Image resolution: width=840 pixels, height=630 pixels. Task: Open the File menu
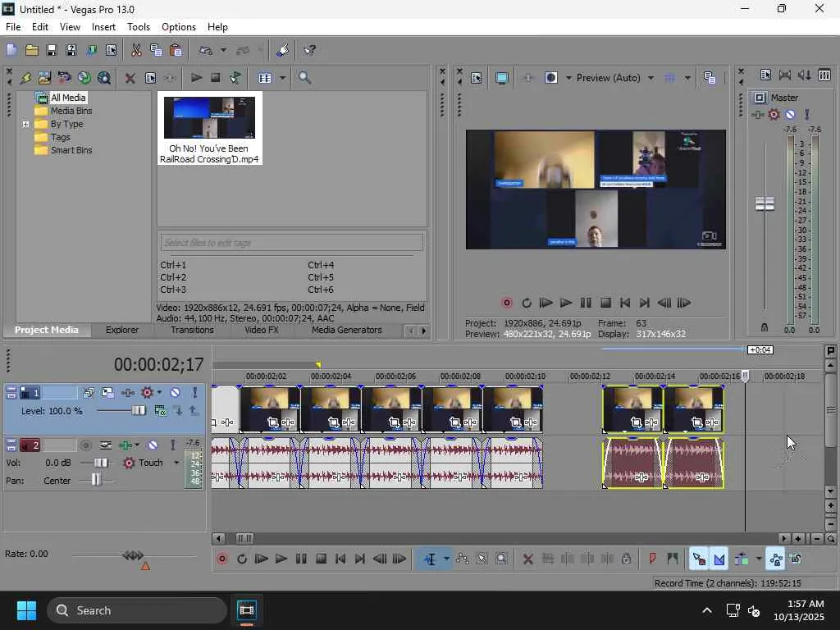point(13,27)
